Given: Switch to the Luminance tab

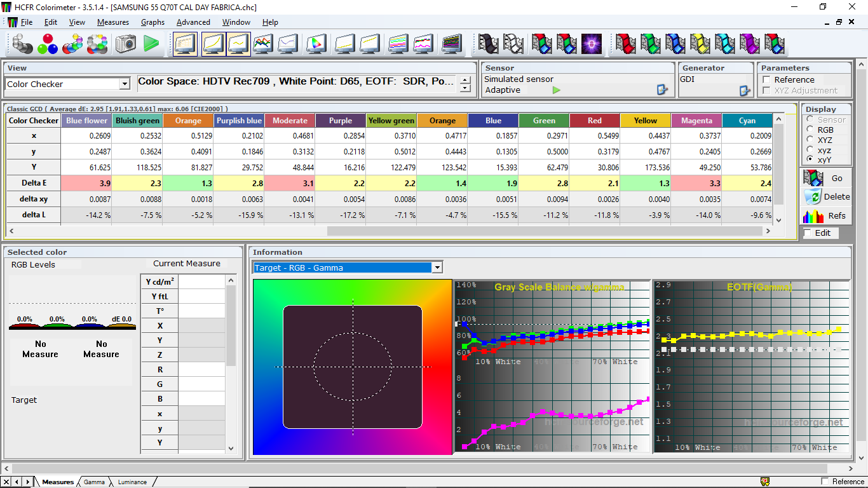Looking at the screenshot, I should click(132, 482).
